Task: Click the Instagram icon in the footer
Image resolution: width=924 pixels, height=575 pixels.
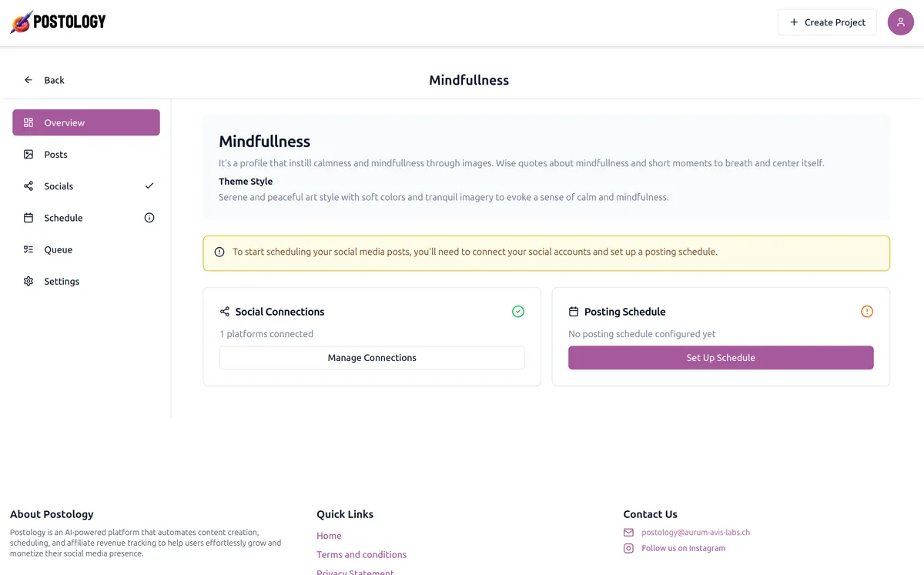Action: 628,548
